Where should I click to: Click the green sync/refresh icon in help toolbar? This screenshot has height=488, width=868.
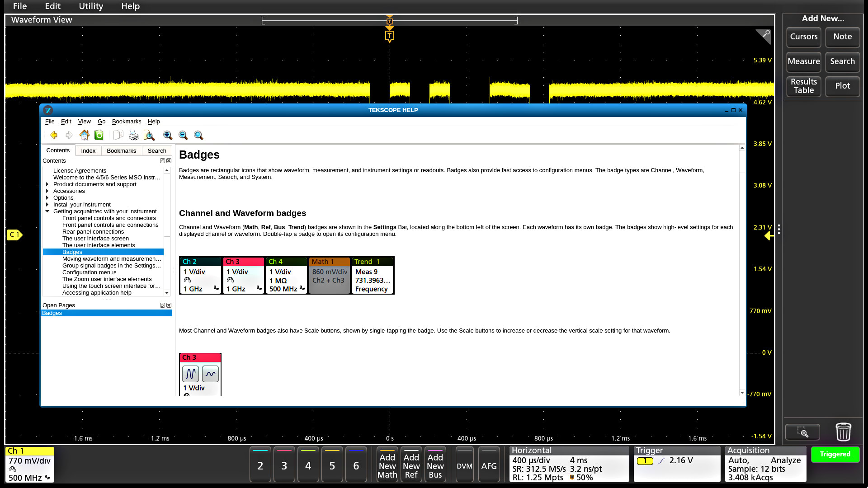99,135
